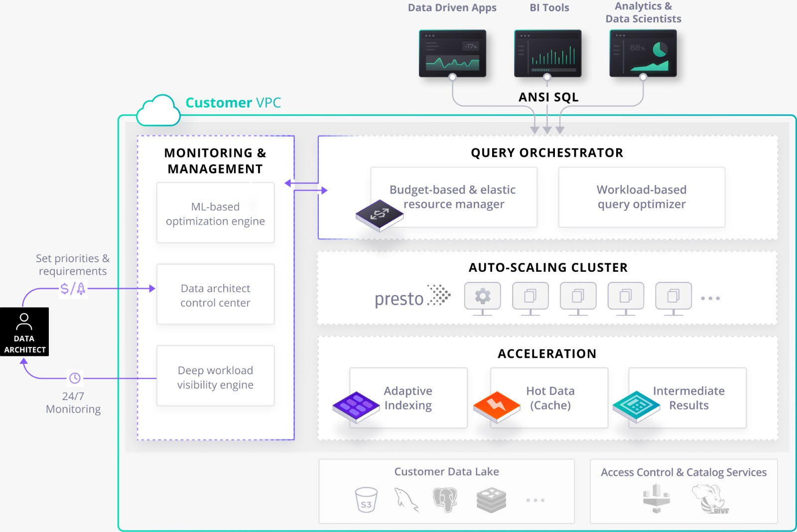Select the teal Intermediate Results icon

pos(636,405)
